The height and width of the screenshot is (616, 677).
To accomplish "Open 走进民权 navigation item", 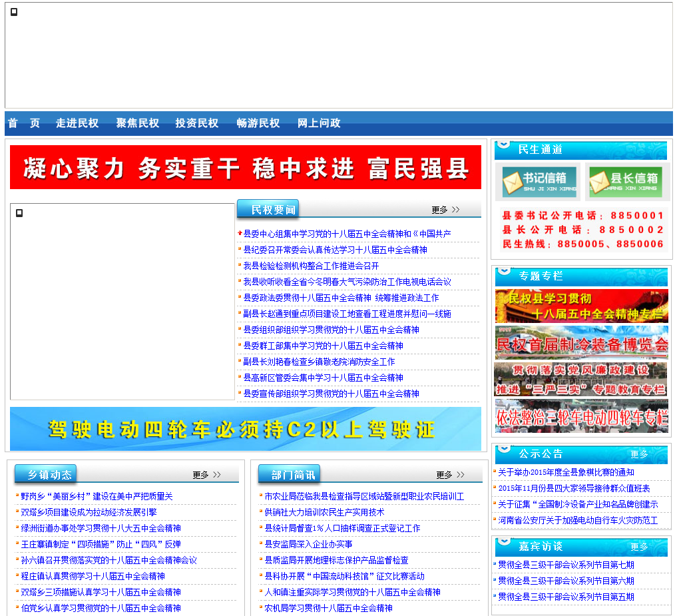I will (x=77, y=123).
